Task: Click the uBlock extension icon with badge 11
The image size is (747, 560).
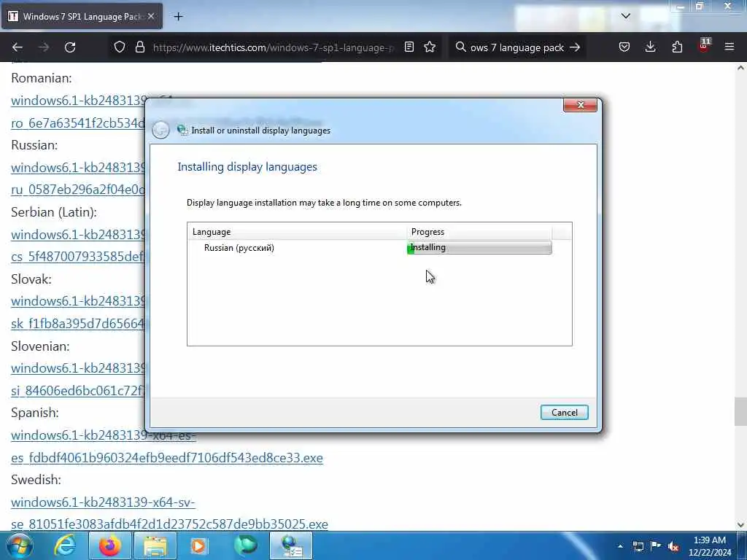Action: pos(704,46)
